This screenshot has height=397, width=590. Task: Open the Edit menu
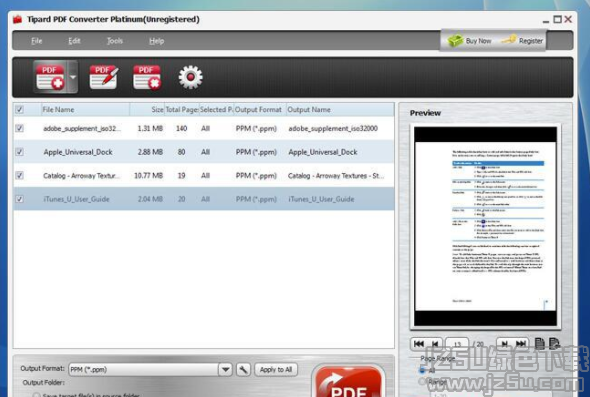point(74,41)
